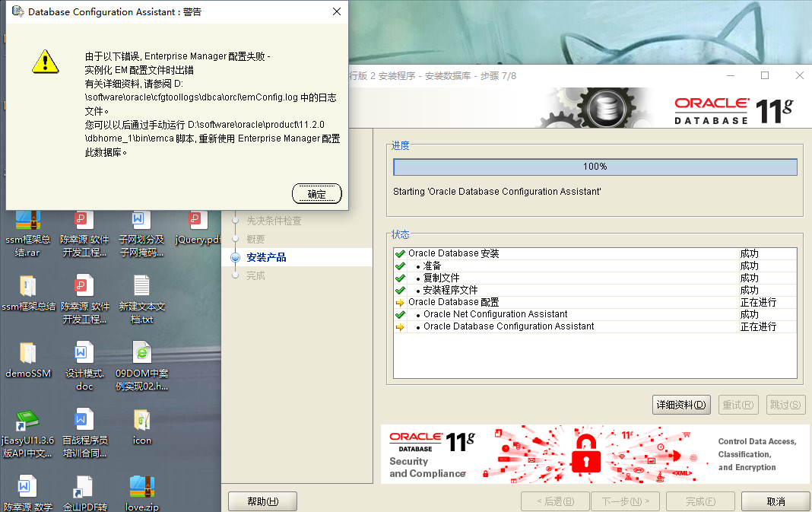Select the Oracle Net Configuration Assistant row text

point(496,314)
